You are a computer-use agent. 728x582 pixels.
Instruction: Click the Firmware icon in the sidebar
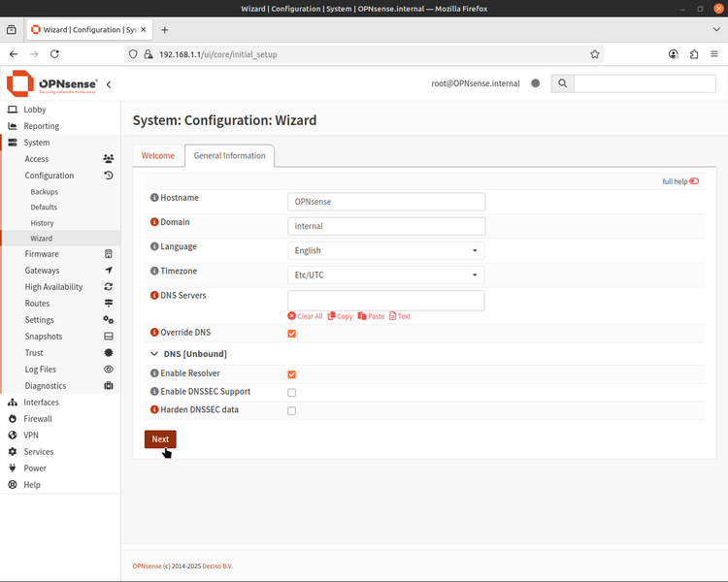click(108, 254)
